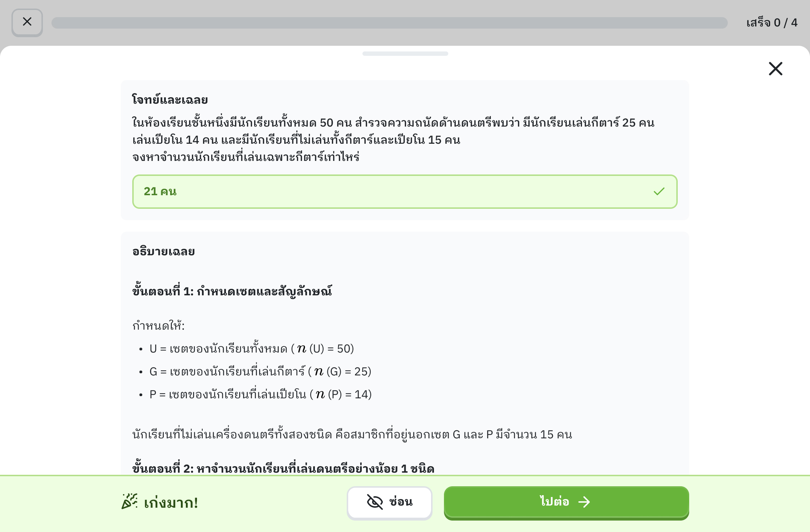Click the ขั้นตอนที่ 2 step heading

(283, 469)
